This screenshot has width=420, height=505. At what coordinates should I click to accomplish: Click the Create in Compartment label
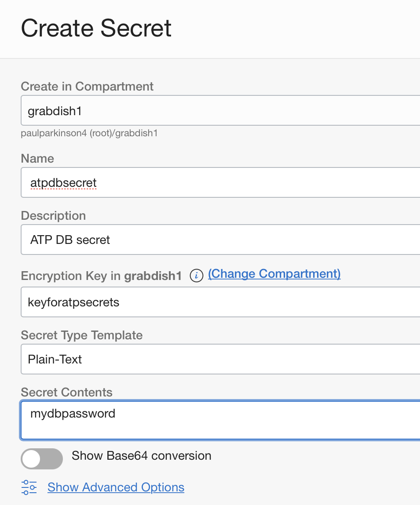(x=87, y=86)
